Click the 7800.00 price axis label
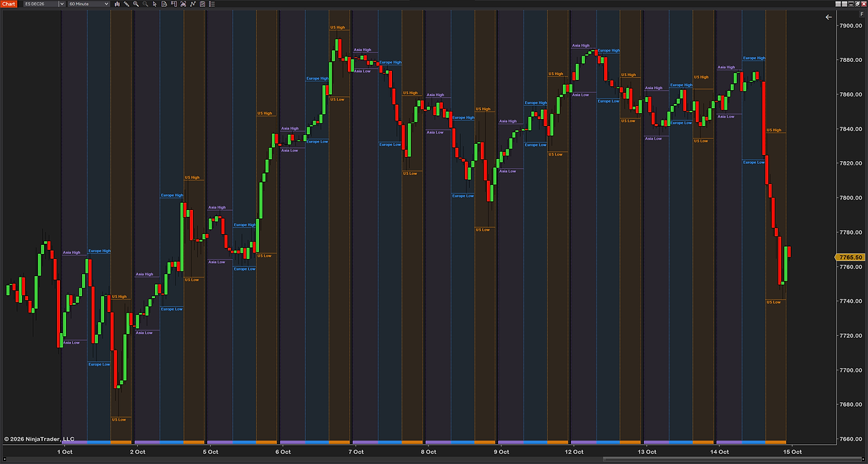The image size is (868, 464). (x=849, y=198)
